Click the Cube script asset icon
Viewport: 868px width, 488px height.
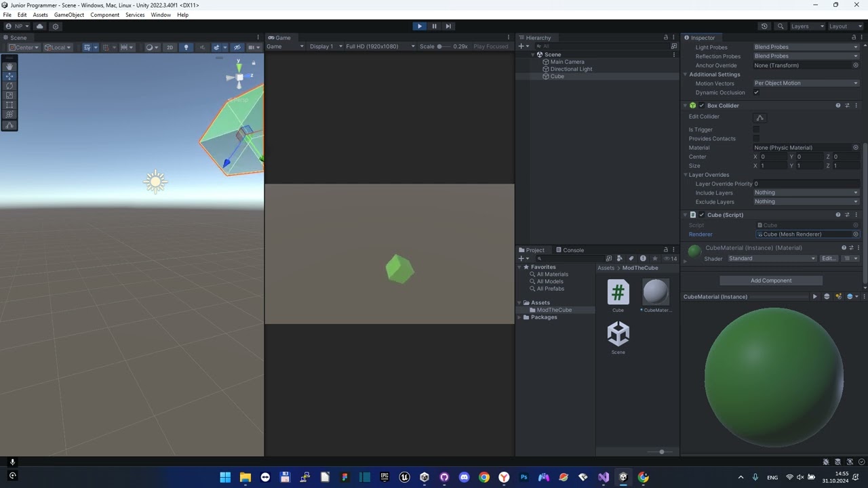pos(618,293)
